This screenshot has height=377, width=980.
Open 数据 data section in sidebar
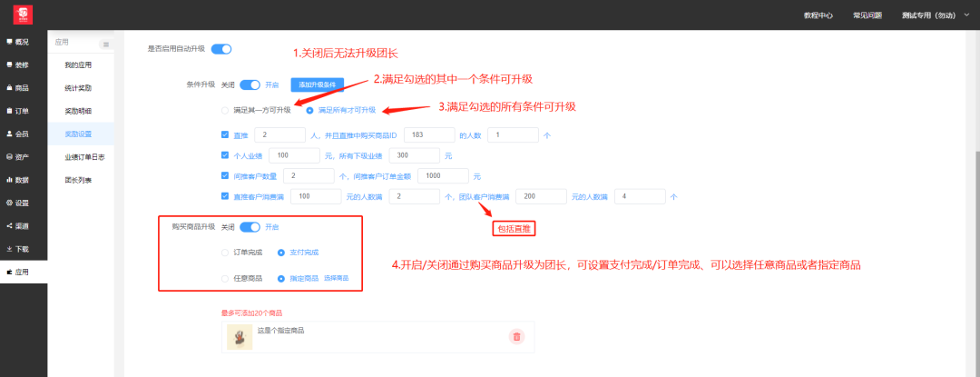[18, 180]
